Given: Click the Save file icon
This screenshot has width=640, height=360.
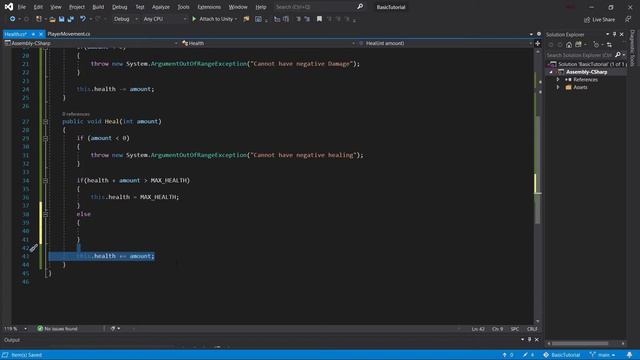Looking at the screenshot, I should tap(61, 19).
